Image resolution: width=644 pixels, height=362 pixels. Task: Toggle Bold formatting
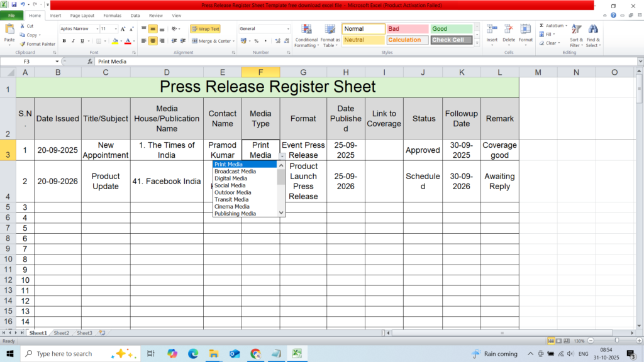tap(64, 41)
